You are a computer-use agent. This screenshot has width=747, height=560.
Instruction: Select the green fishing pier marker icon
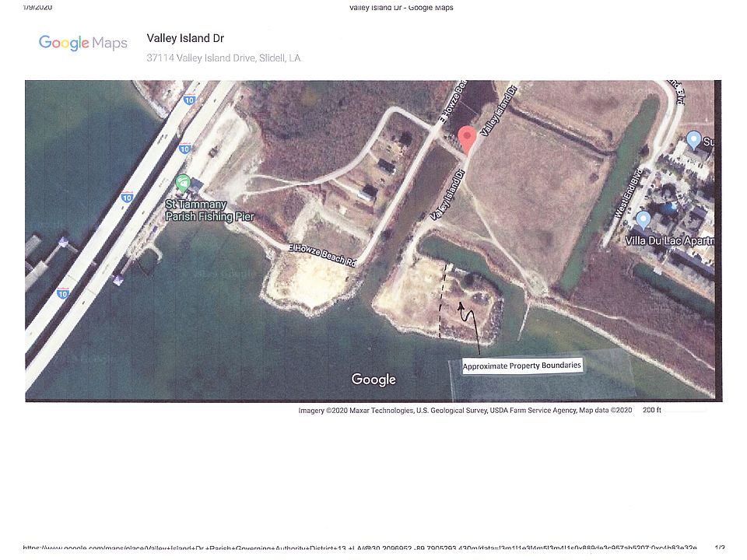182,183
